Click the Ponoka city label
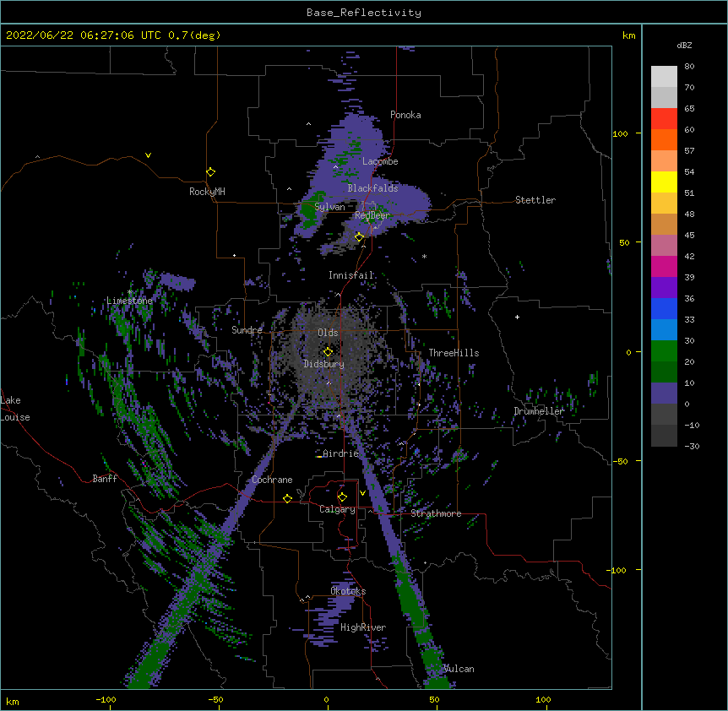 coord(405,115)
